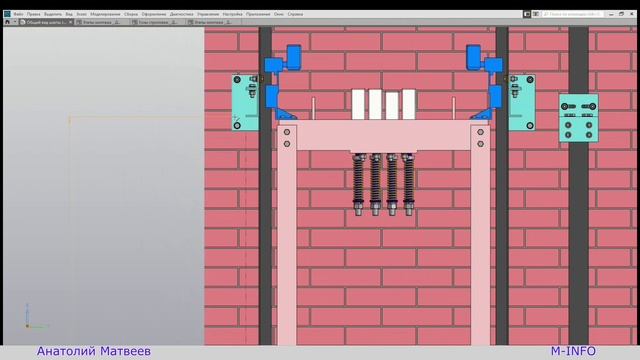This screenshot has height=360, width=640.
Task: Go to the home start page icon
Action: coord(7,22)
